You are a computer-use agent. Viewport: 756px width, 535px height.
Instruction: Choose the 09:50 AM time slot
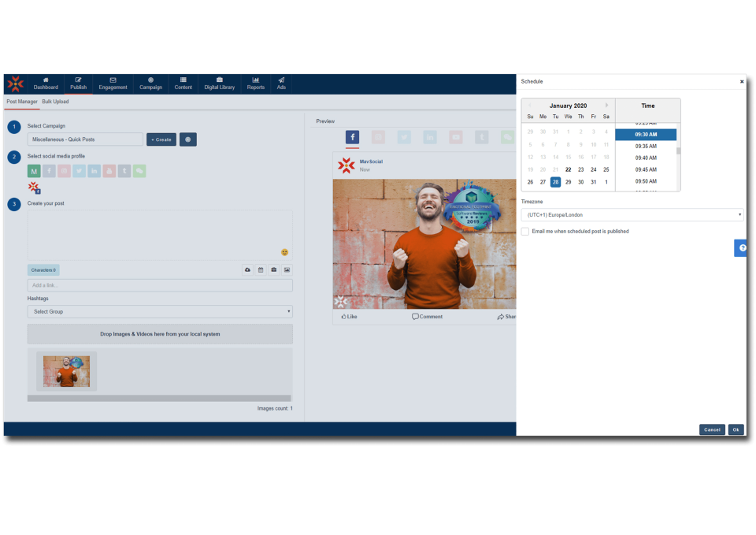coord(646,181)
